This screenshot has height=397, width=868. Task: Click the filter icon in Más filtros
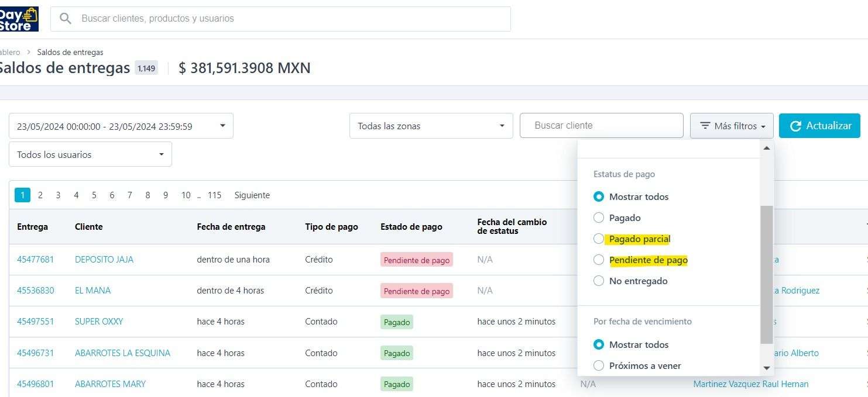pyautogui.click(x=705, y=126)
